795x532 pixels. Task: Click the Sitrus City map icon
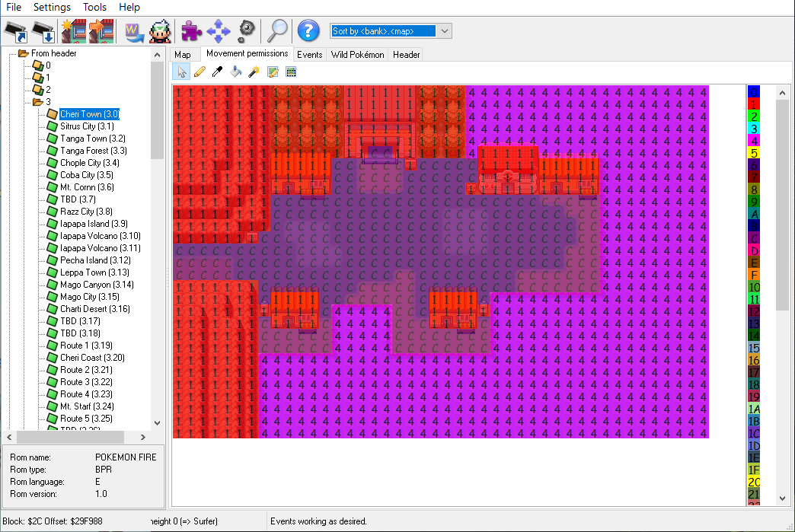tap(53, 126)
